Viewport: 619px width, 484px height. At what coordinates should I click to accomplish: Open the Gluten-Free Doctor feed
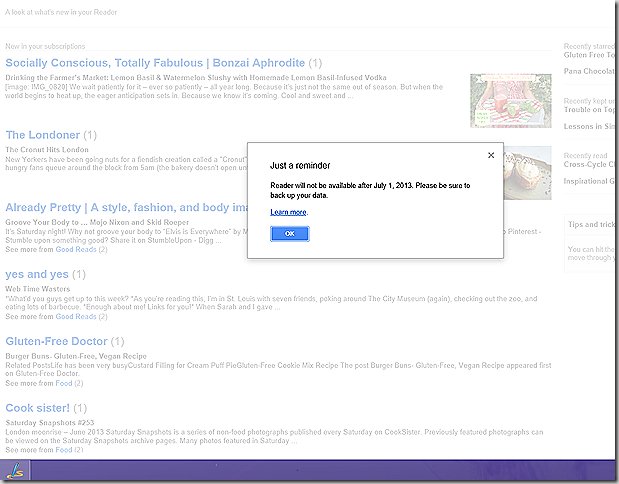coord(56,341)
